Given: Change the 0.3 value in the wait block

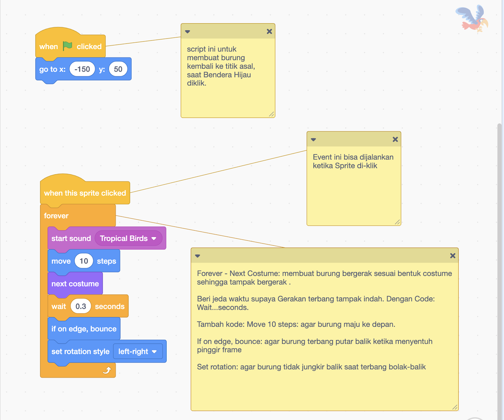Looking at the screenshot, I should 81,306.
